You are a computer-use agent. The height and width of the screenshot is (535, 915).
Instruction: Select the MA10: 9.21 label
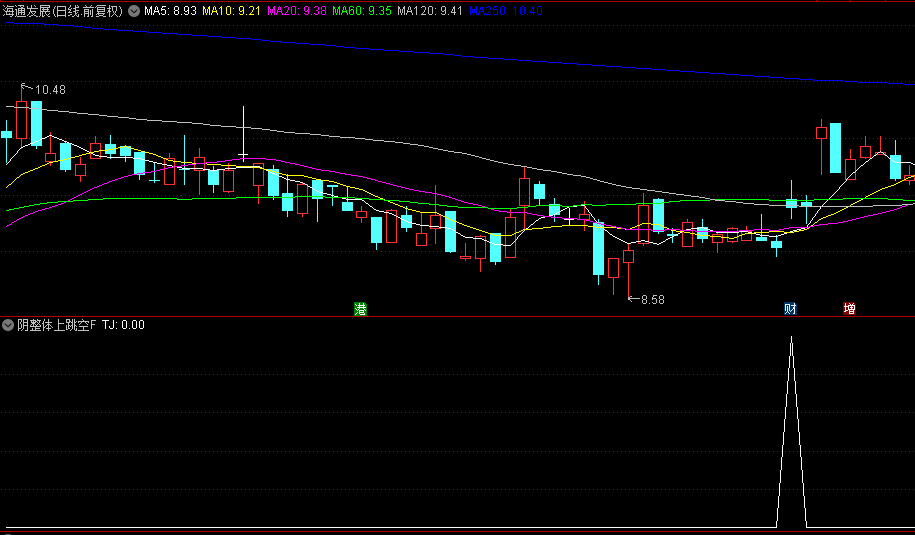click(x=232, y=11)
